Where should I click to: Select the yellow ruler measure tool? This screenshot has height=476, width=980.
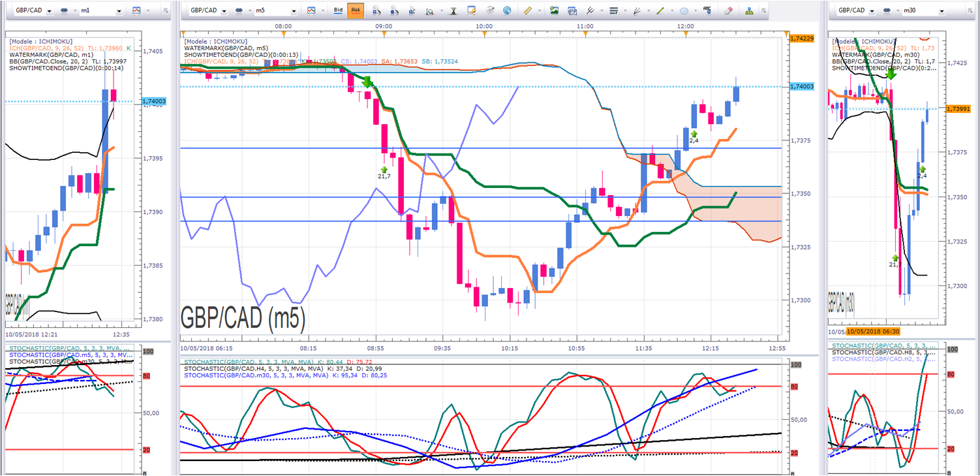tap(528, 10)
